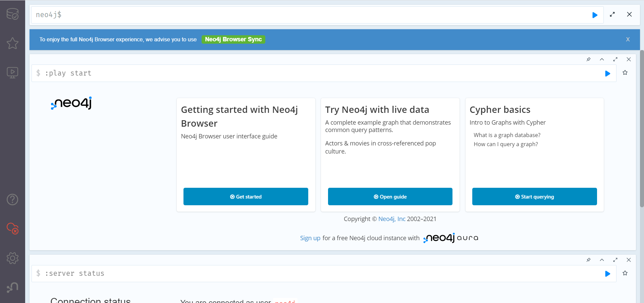
Task: Save :server status as a favorite
Action: 625,273
